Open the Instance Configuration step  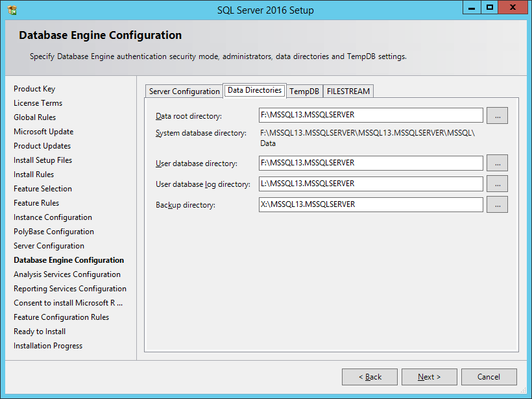[x=52, y=217]
